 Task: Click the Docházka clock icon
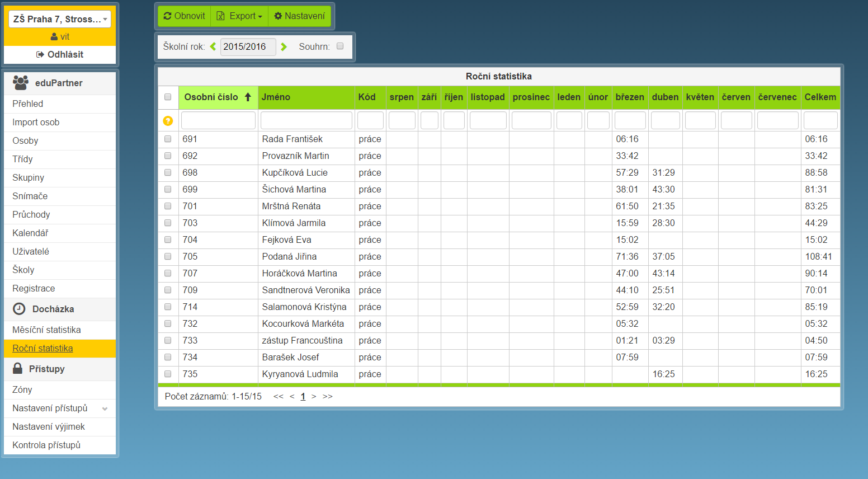(x=19, y=309)
